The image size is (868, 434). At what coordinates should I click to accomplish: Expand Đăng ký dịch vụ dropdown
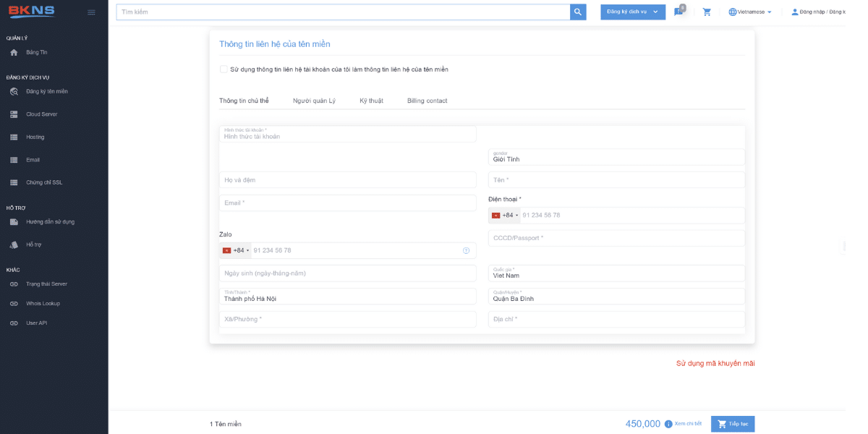pos(633,12)
